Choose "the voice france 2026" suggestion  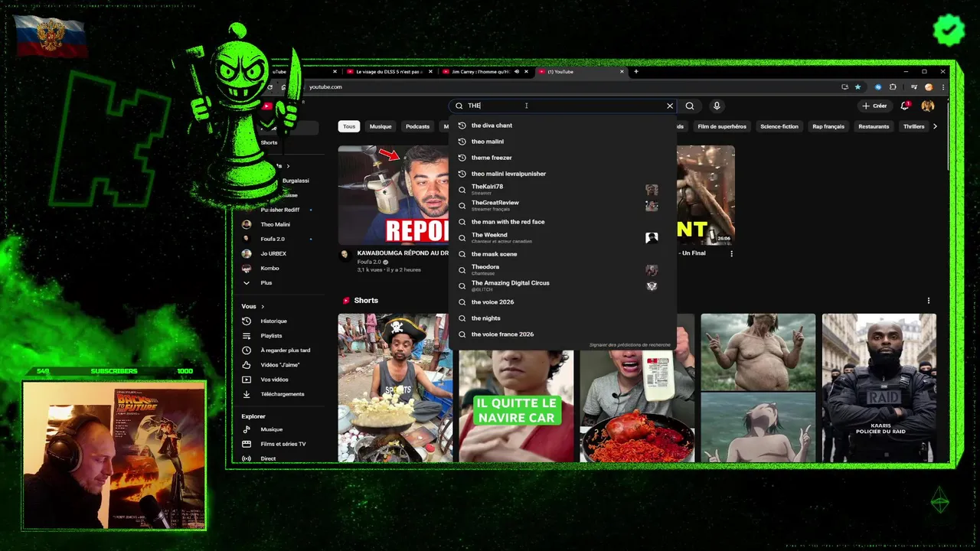click(x=563, y=334)
